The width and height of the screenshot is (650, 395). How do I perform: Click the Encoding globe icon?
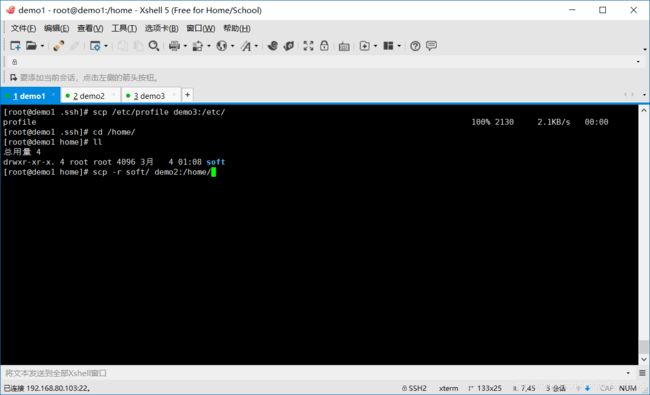pos(222,46)
